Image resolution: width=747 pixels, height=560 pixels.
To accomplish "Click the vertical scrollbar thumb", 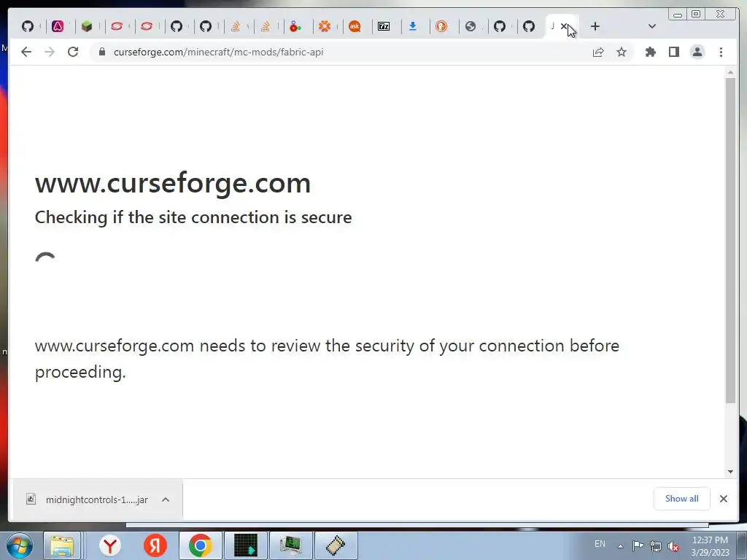I will click(x=730, y=241).
